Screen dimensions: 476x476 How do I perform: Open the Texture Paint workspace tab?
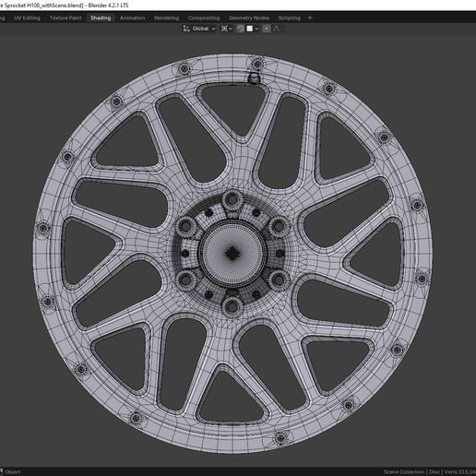point(65,18)
